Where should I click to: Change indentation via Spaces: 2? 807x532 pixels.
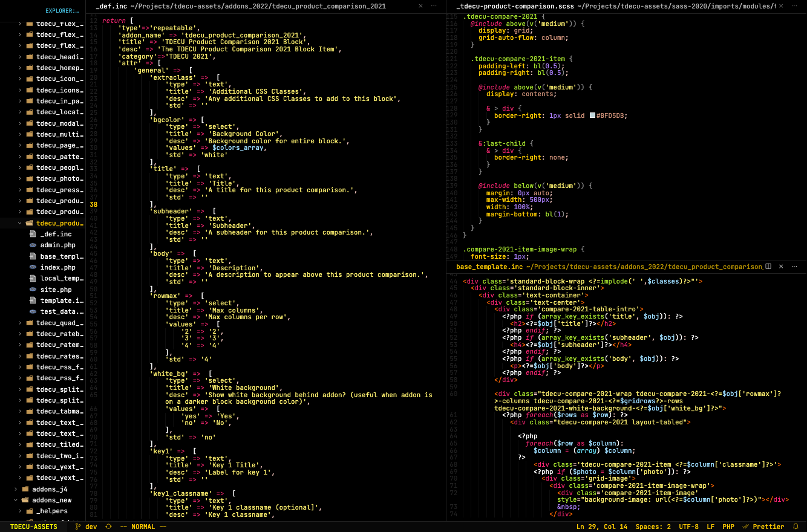coord(655,527)
